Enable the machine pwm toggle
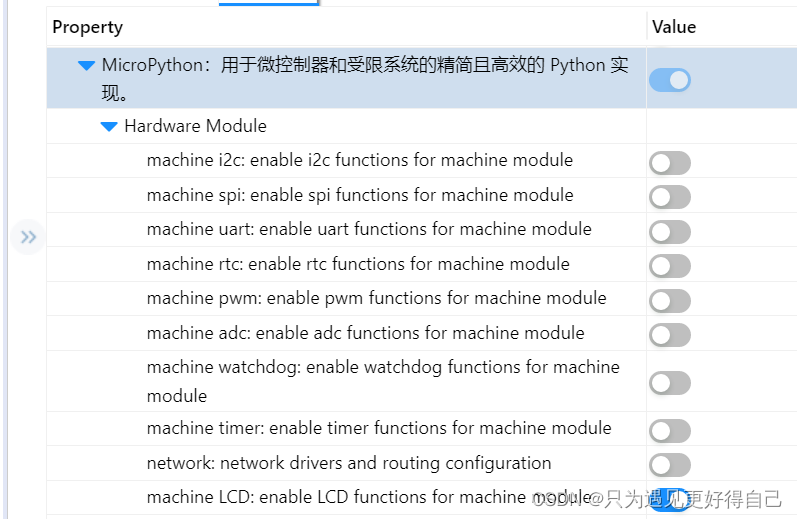 [669, 300]
